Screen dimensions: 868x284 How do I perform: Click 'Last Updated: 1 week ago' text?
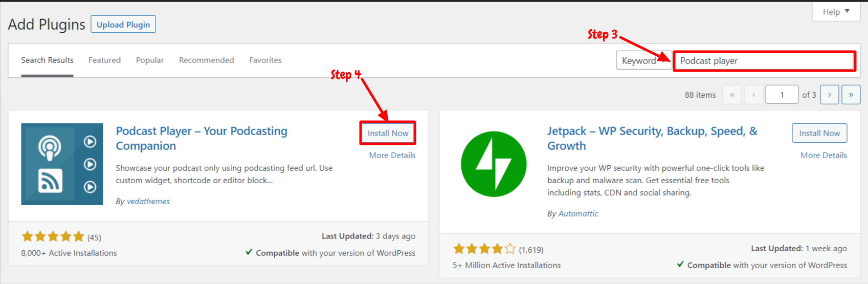pyautogui.click(x=799, y=248)
